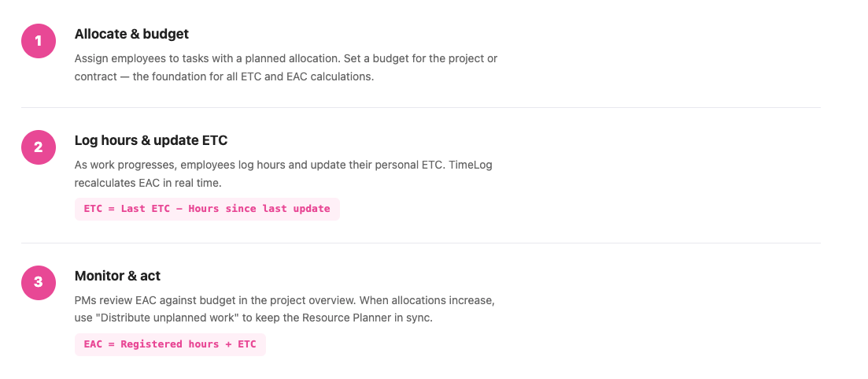Click the pink step 2 circle icon

pos(38,147)
